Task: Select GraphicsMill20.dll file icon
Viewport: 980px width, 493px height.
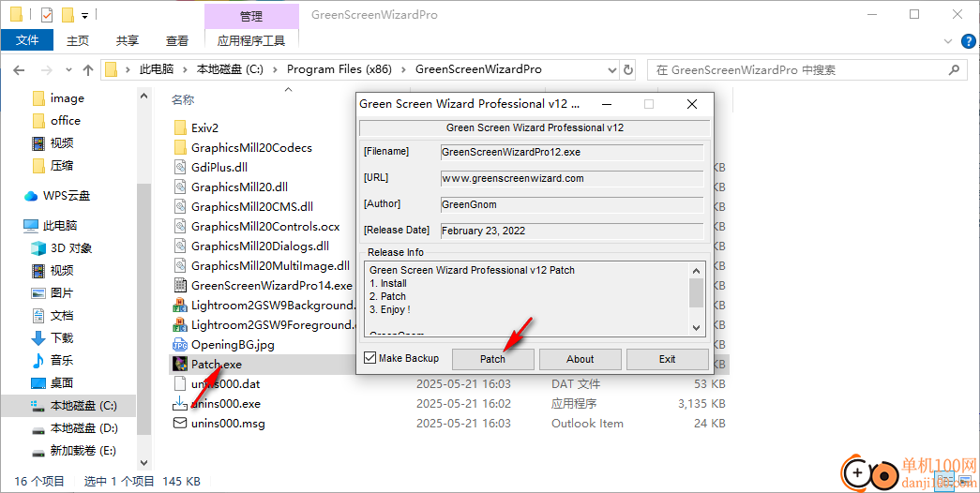Action: [180, 187]
